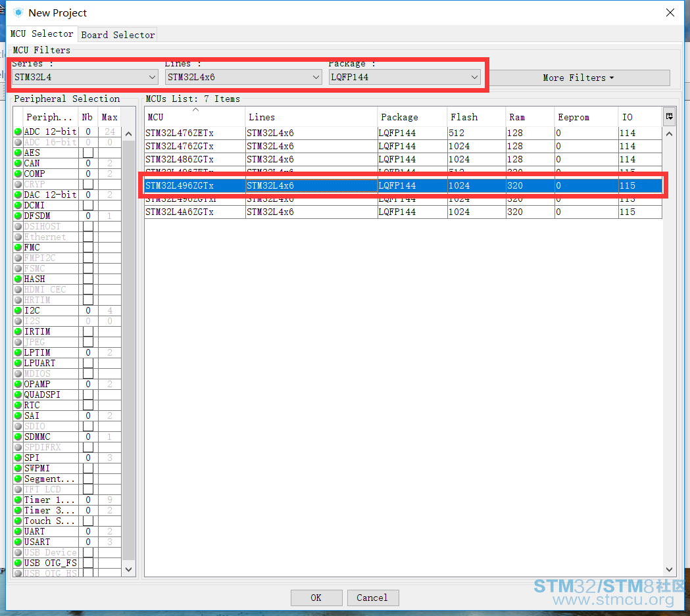Click the green dot beside CAN
Viewport: 690px width, 616px height.
tap(18, 163)
